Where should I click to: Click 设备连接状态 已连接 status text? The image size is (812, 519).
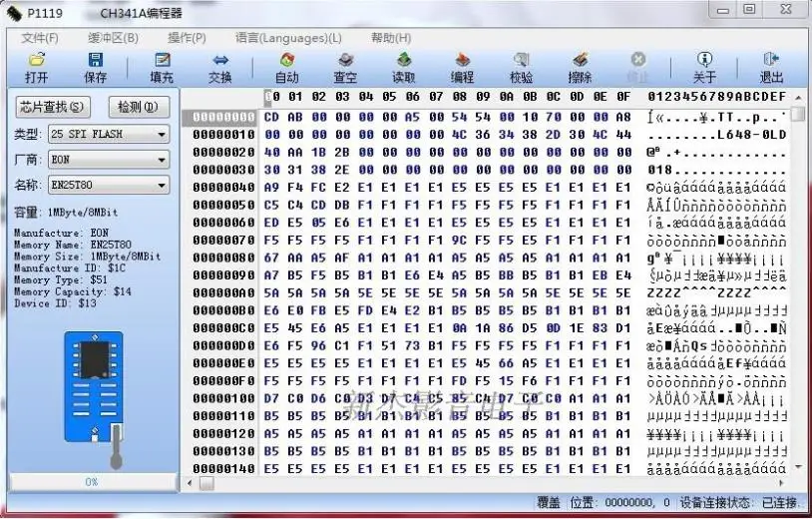click(738, 502)
